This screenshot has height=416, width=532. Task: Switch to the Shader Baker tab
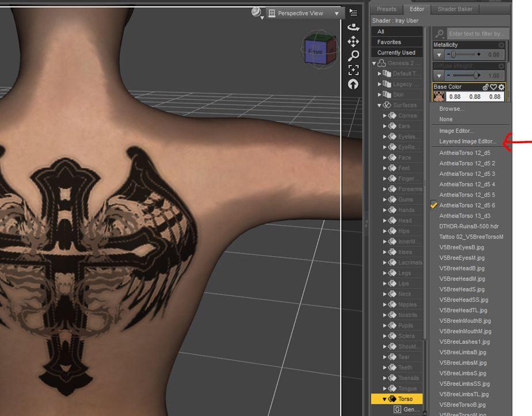click(x=455, y=9)
